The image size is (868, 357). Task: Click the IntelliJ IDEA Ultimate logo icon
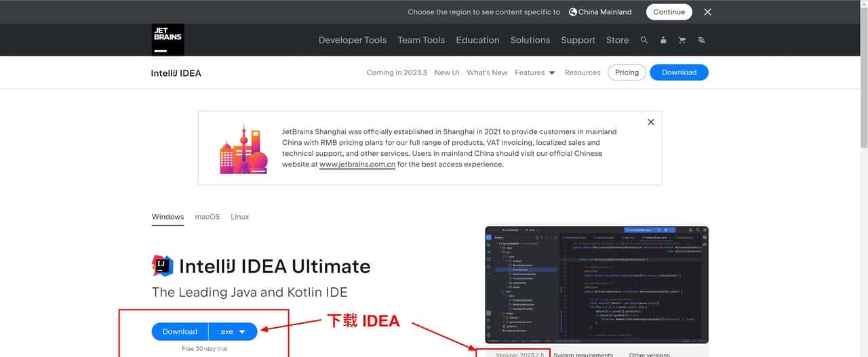point(163,266)
